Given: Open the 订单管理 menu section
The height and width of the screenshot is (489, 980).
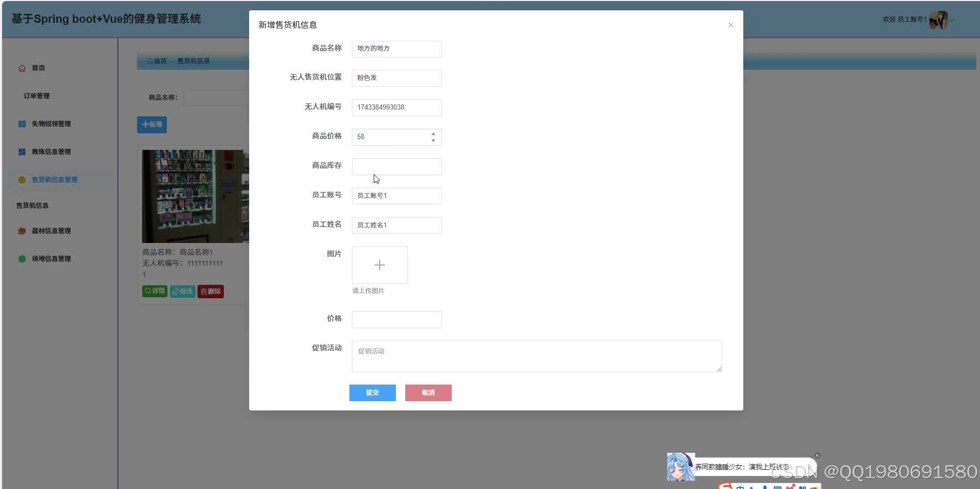Looking at the screenshot, I should click(36, 95).
